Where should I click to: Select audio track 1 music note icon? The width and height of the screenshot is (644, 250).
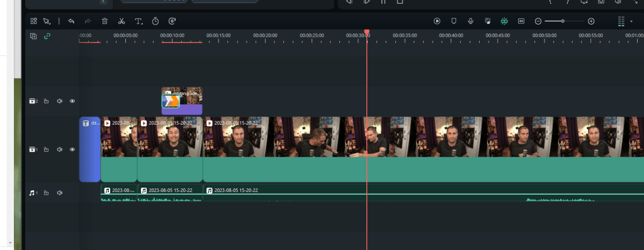tap(33, 193)
